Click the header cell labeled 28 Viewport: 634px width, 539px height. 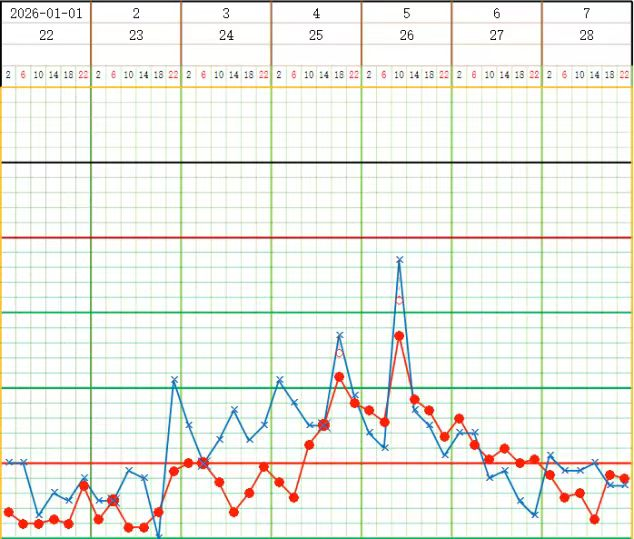click(x=587, y=35)
